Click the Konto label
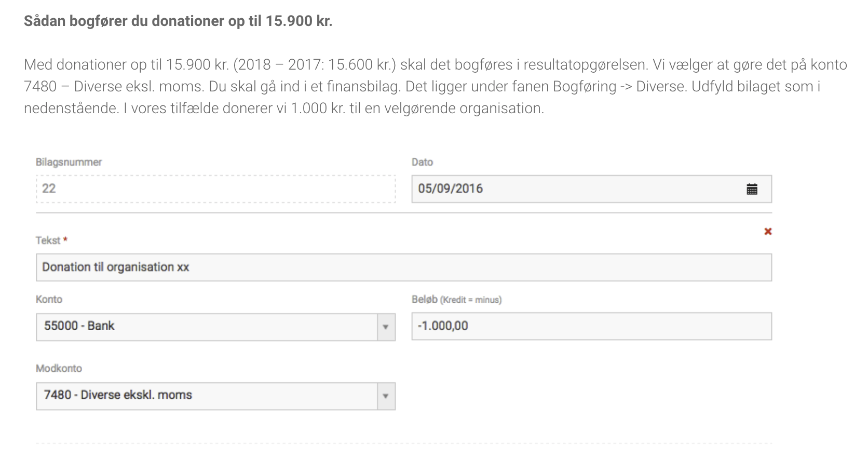Image resolution: width=868 pixels, height=458 pixels. (49, 299)
